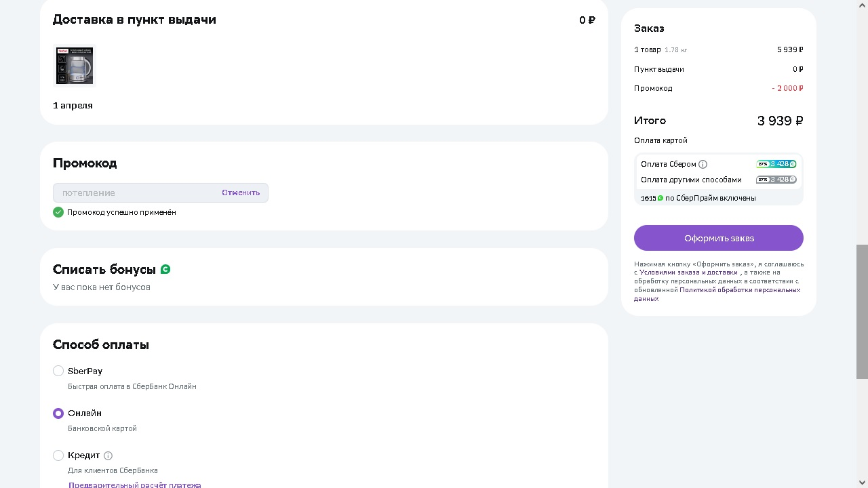Screen dimensions: 868x488
Task: Click the Оплата другими способами bonus badge
Action: 776,180
